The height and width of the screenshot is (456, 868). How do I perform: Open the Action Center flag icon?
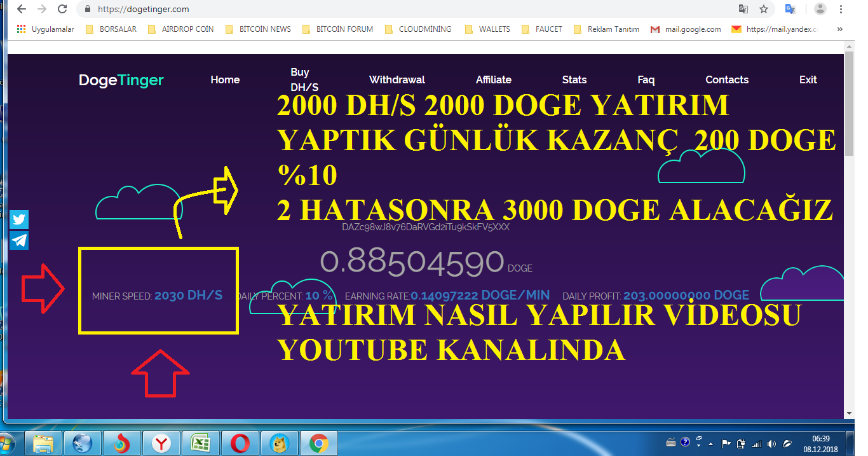[x=726, y=443]
